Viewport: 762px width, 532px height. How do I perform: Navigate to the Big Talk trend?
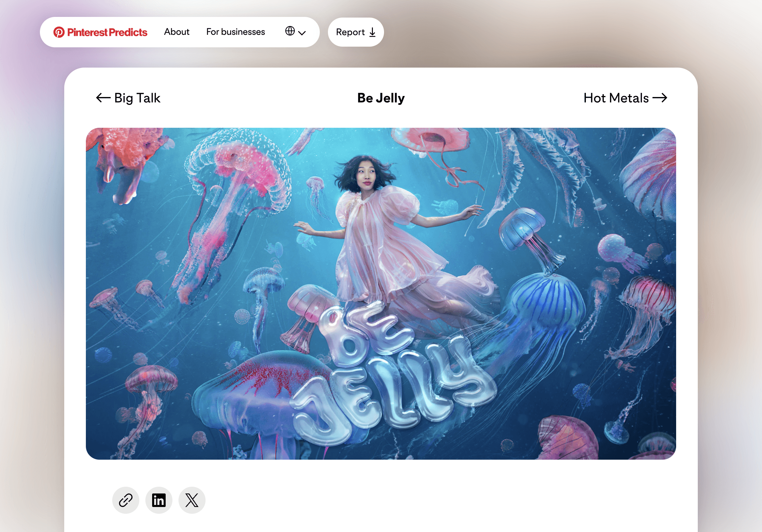click(x=137, y=98)
